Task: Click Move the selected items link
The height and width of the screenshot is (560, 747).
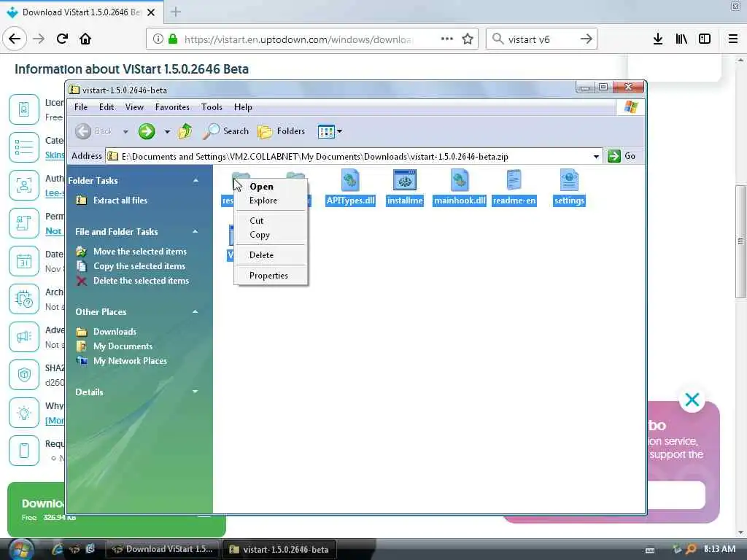Action: tap(140, 252)
